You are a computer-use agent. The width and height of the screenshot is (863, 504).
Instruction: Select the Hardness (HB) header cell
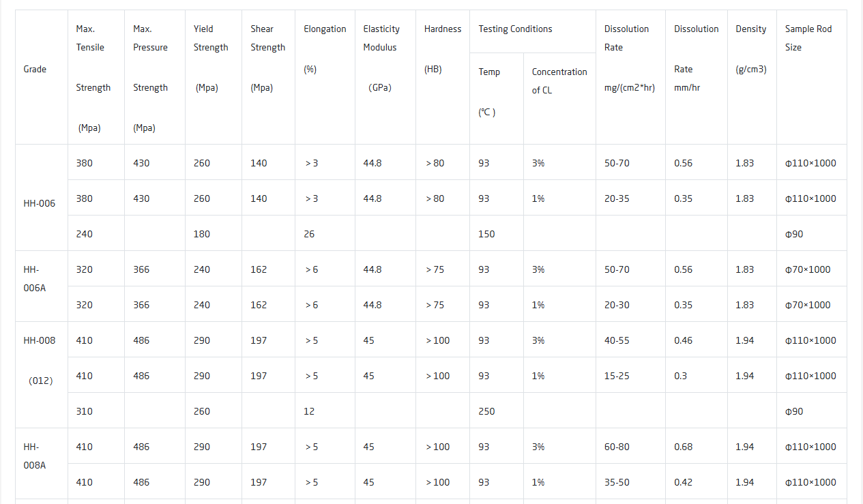[443, 77]
